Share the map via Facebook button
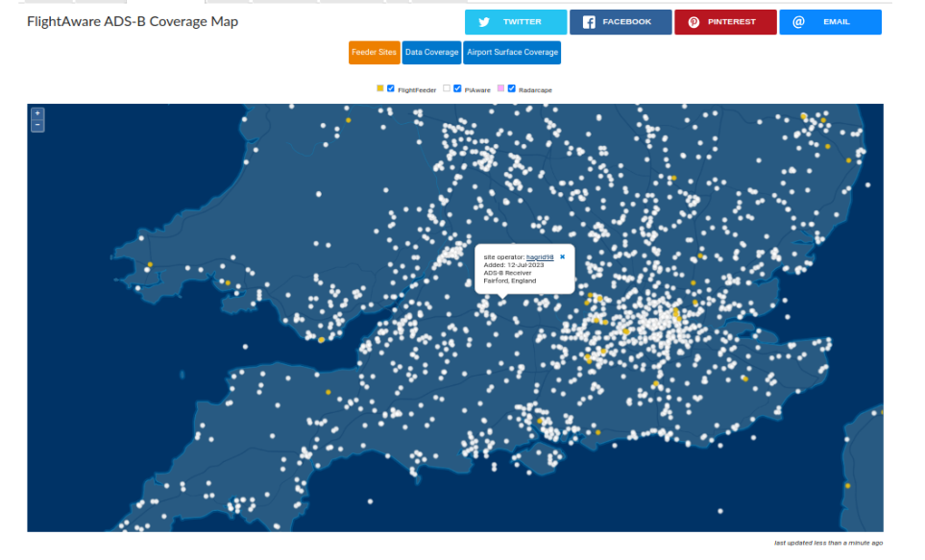This screenshot has width=925, height=560. point(621,22)
